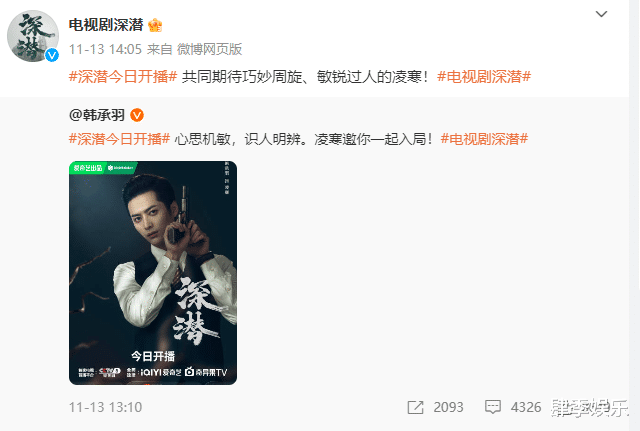
Task: Open #深潜今日开播# hashtag in reposted post
Action: point(119,139)
